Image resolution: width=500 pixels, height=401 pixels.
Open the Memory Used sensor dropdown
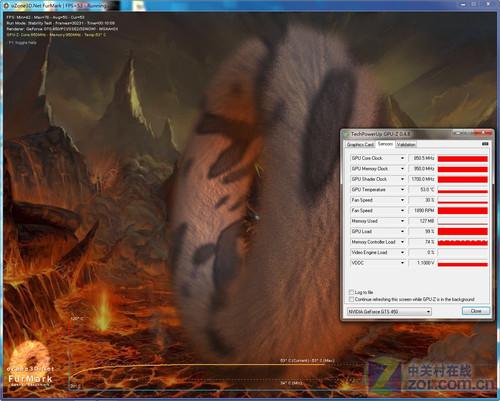tap(402, 221)
